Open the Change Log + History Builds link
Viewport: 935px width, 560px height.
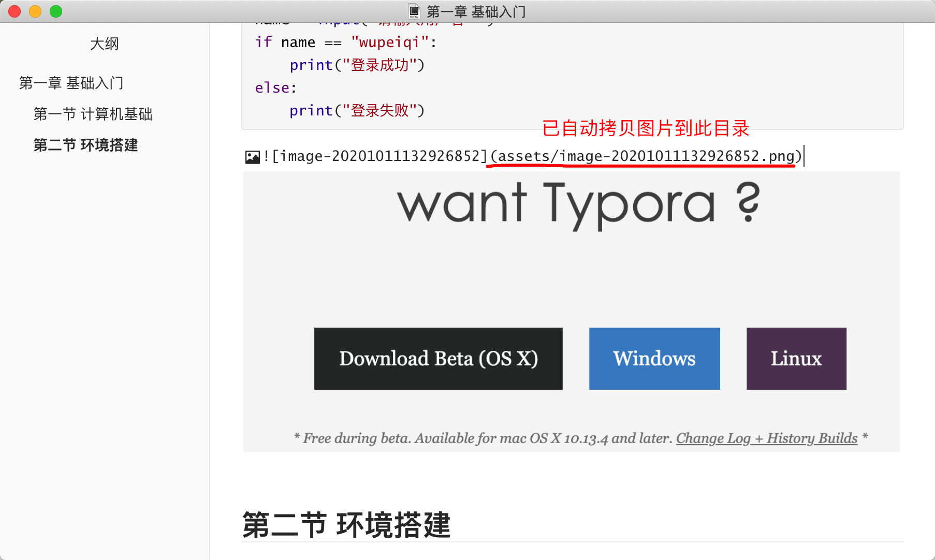coord(767,438)
